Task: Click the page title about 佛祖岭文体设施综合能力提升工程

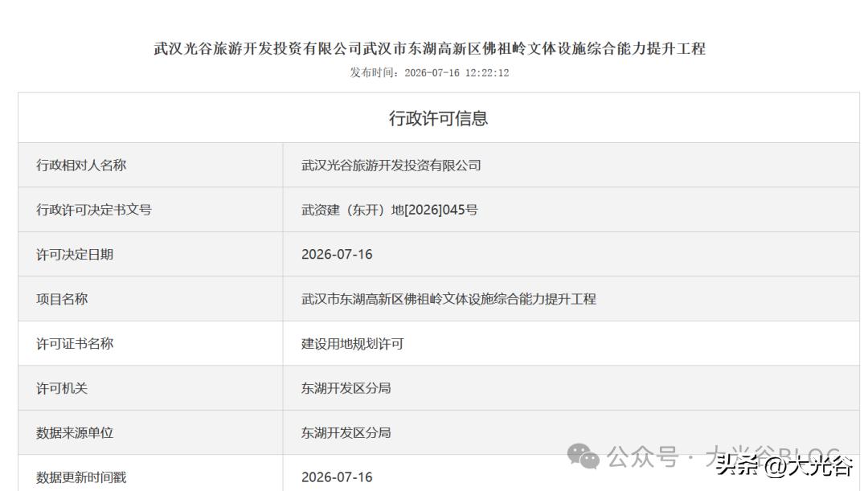Action: click(x=429, y=49)
